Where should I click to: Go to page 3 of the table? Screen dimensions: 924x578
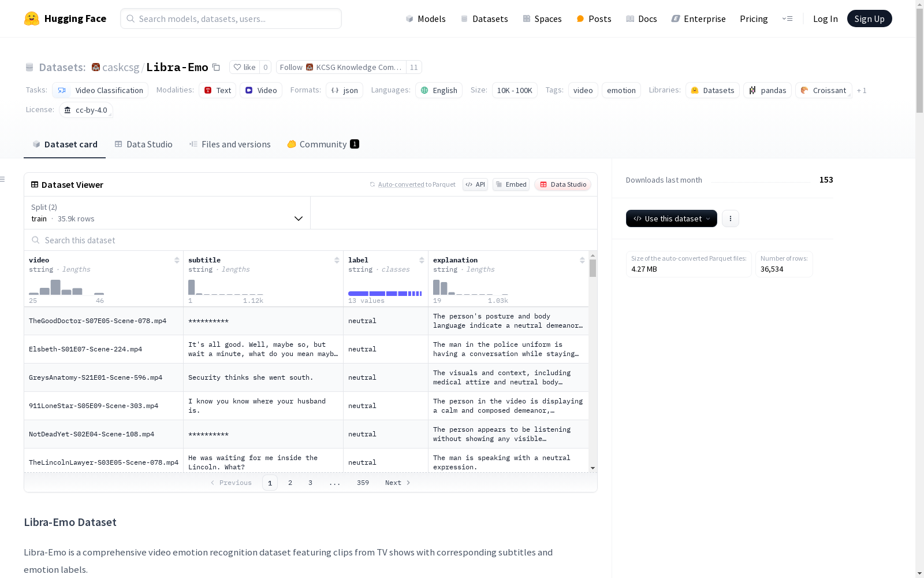pyautogui.click(x=310, y=483)
